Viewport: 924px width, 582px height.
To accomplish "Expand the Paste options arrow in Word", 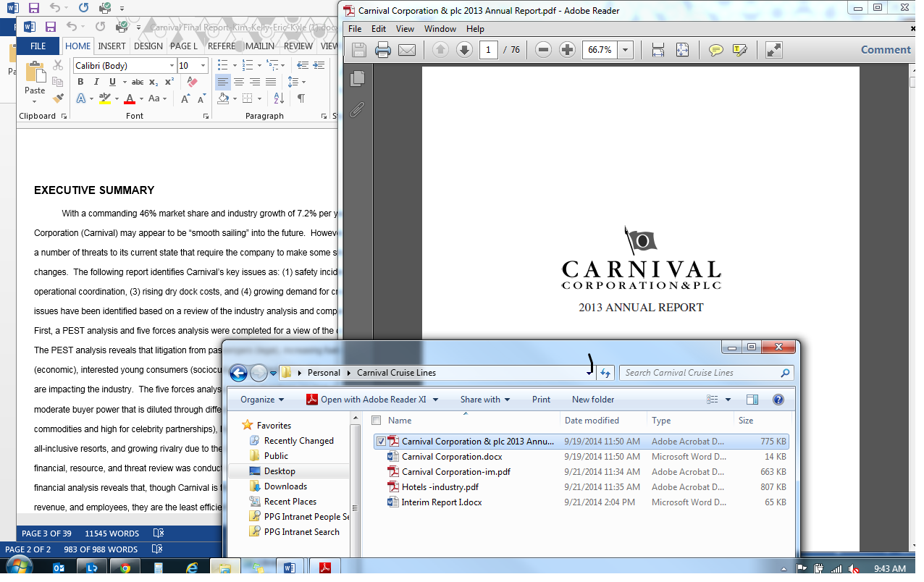I will (x=35, y=101).
